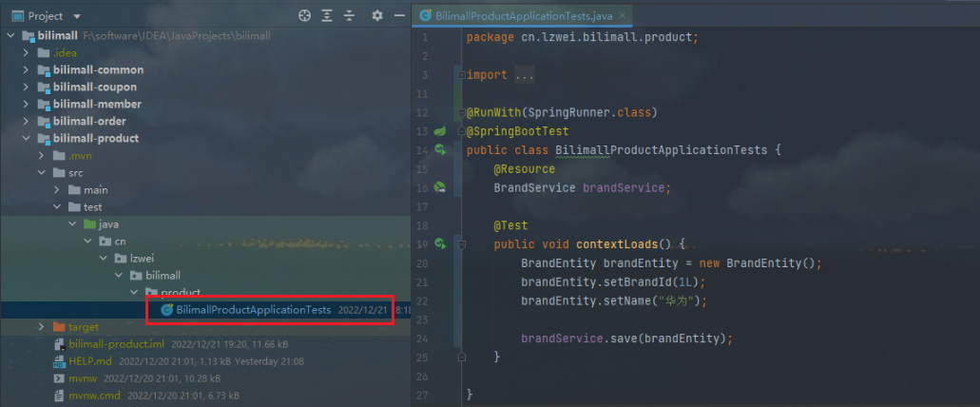
Task: Select the bilimall-product.iml file
Action: pos(205,344)
